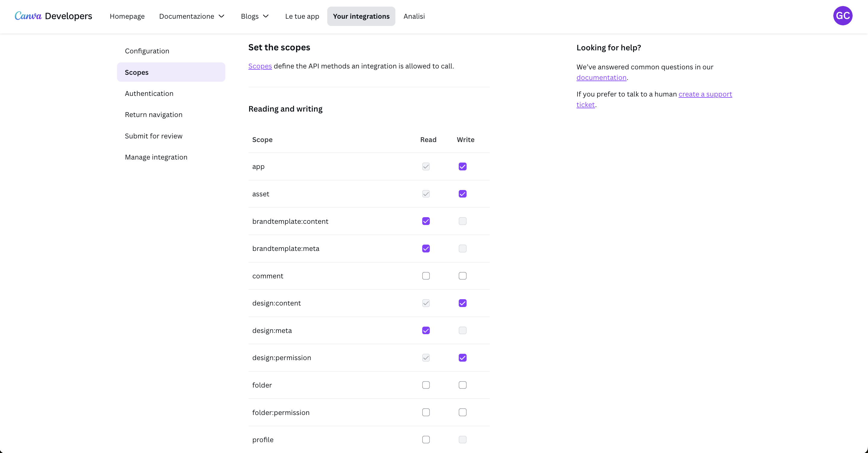Open the Analisi nav item
Image resolution: width=868 pixels, height=453 pixels.
pyautogui.click(x=414, y=16)
